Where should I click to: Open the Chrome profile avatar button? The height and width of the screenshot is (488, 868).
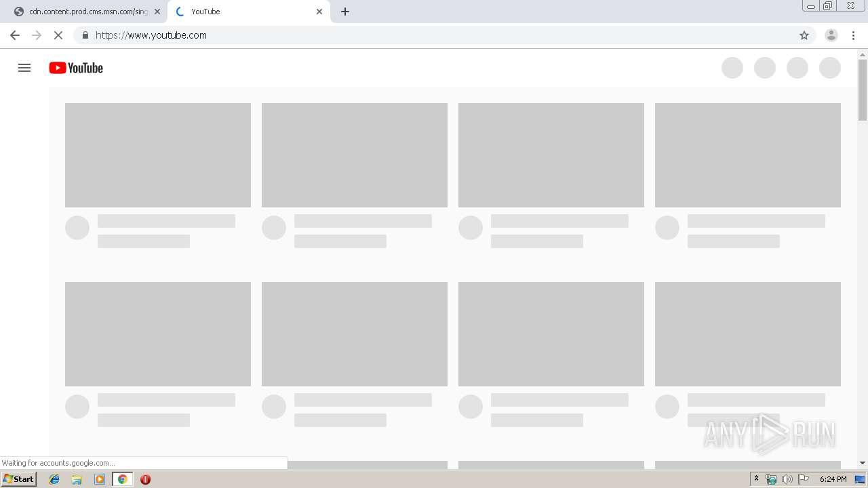pyautogui.click(x=831, y=35)
